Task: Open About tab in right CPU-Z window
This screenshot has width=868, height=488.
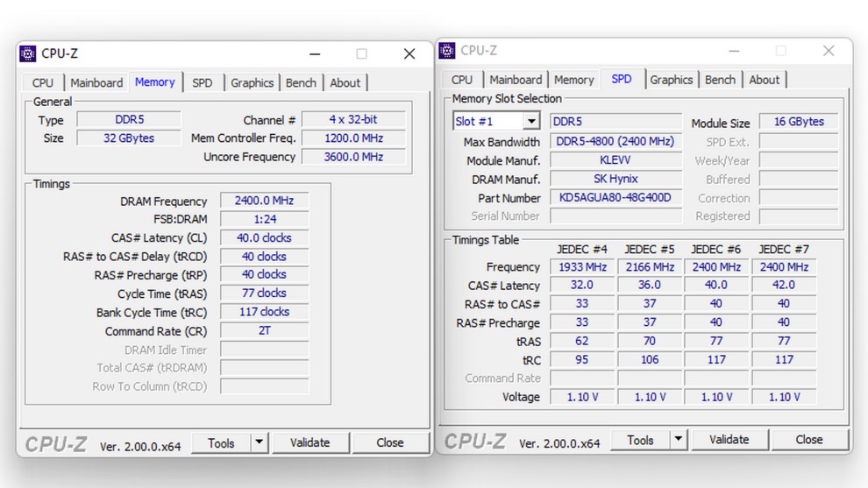Action: pos(764,80)
